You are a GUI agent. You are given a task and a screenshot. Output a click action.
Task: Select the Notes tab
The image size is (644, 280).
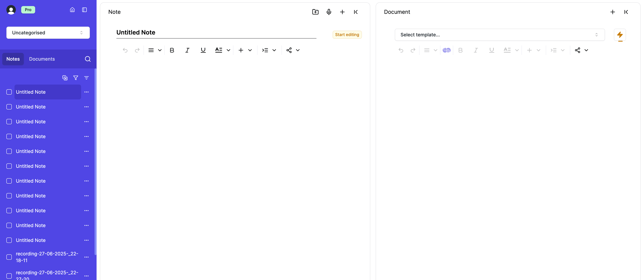(13, 59)
